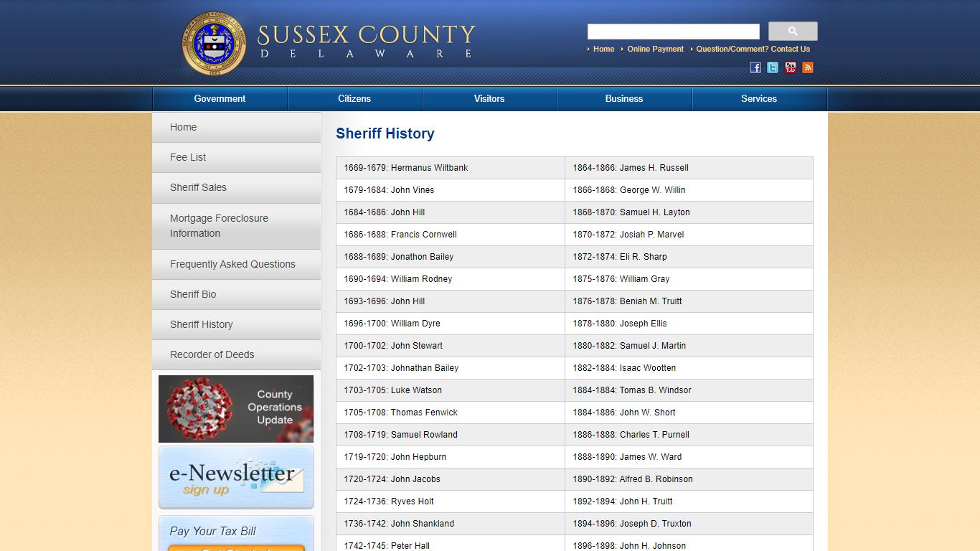Select the 1882-1884 Isaac Wootten cell

[x=689, y=368]
